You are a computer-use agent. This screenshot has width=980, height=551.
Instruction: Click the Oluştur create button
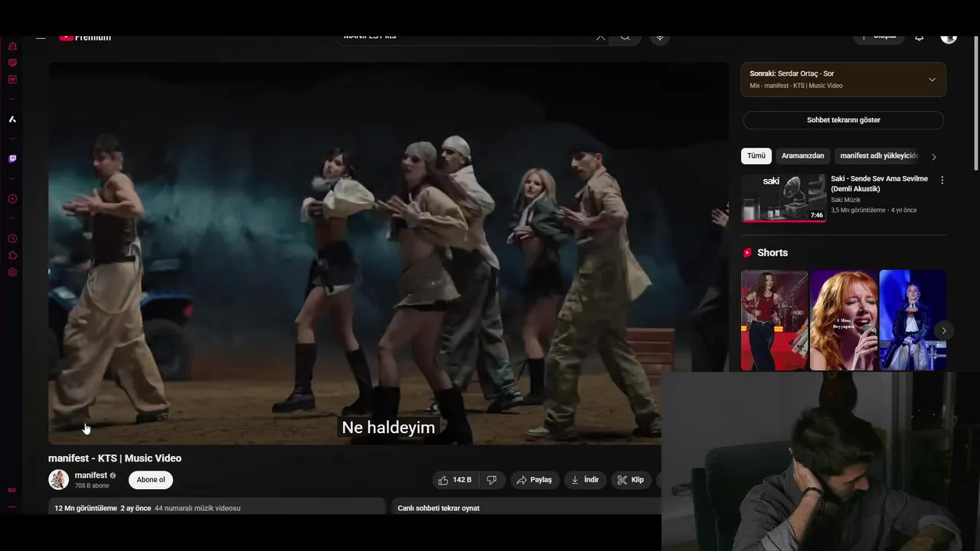tap(879, 37)
